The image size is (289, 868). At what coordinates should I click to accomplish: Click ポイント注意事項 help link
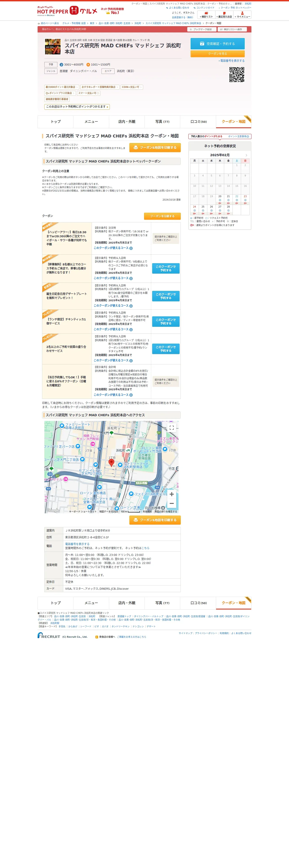pyautogui.click(x=239, y=137)
